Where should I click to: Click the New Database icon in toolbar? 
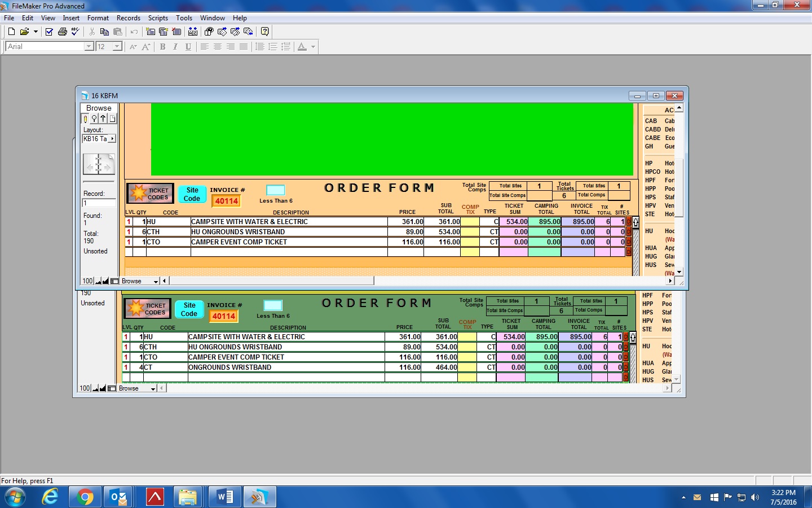(x=11, y=32)
